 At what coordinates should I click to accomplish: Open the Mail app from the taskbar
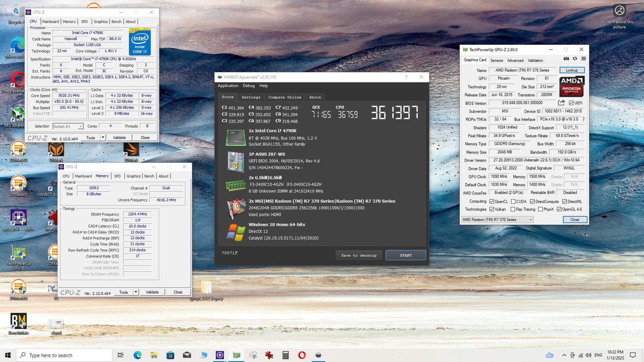187,355
